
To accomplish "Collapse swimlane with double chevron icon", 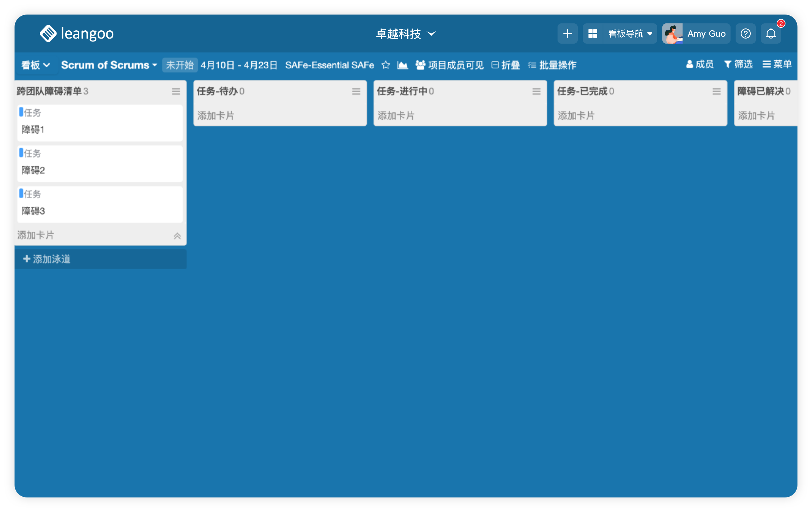I will click(x=177, y=236).
